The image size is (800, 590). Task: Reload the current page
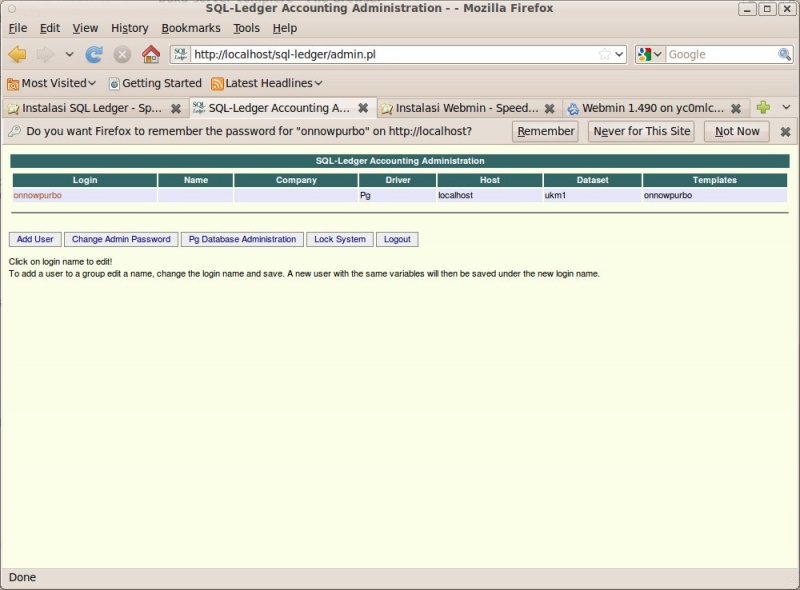(x=95, y=54)
